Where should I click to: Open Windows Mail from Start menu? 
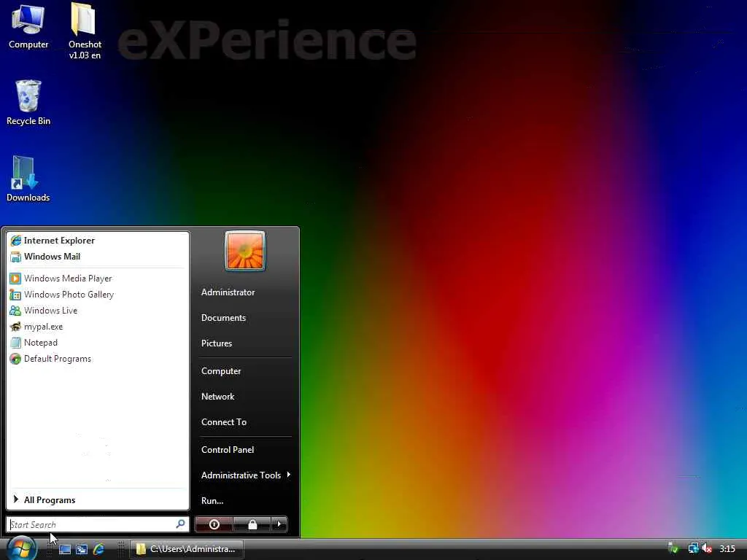click(x=98, y=257)
